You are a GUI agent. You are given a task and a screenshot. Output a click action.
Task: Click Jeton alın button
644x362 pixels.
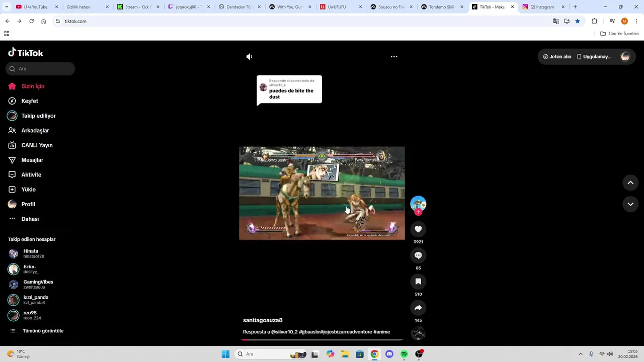(x=557, y=57)
